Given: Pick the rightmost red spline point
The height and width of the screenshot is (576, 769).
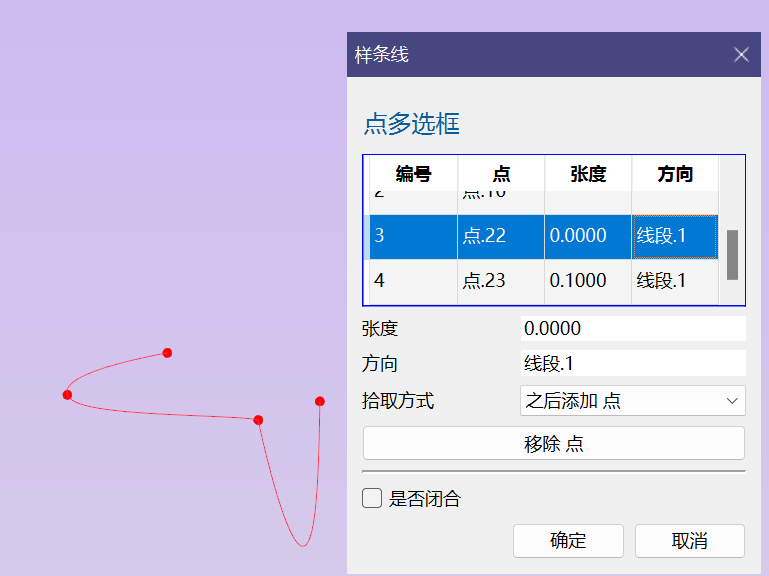Looking at the screenshot, I should [320, 401].
